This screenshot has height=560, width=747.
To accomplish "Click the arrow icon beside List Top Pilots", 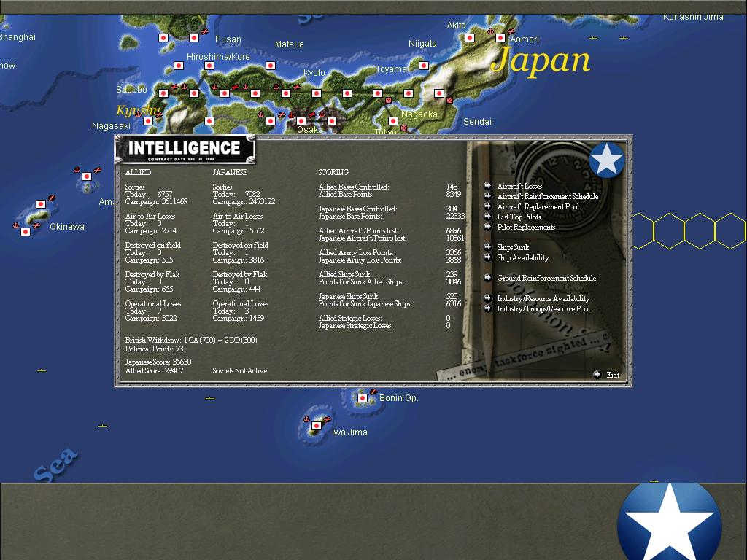I will click(x=487, y=217).
